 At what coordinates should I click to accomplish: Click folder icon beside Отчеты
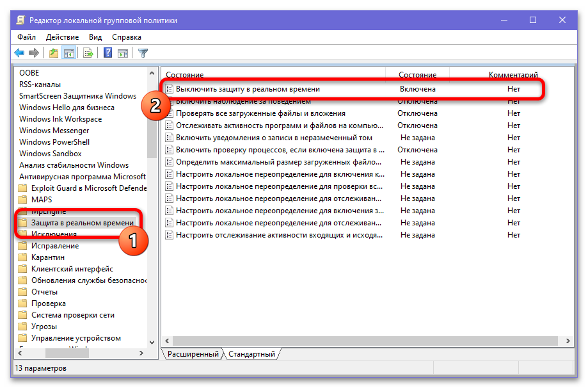[x=23, y=291]
